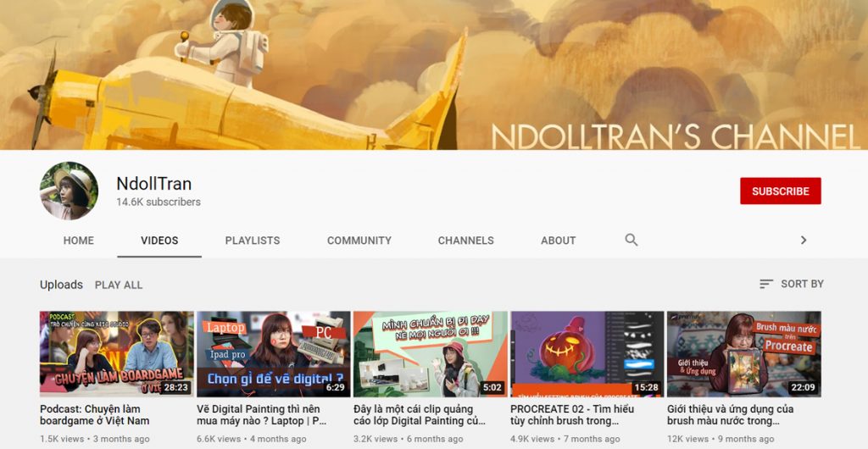Click the NdollTran's Channel banner image
The image size is (868, 449).
[434, 75]
